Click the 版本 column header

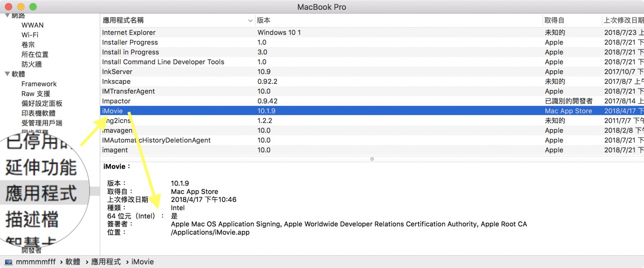(264, 20)
